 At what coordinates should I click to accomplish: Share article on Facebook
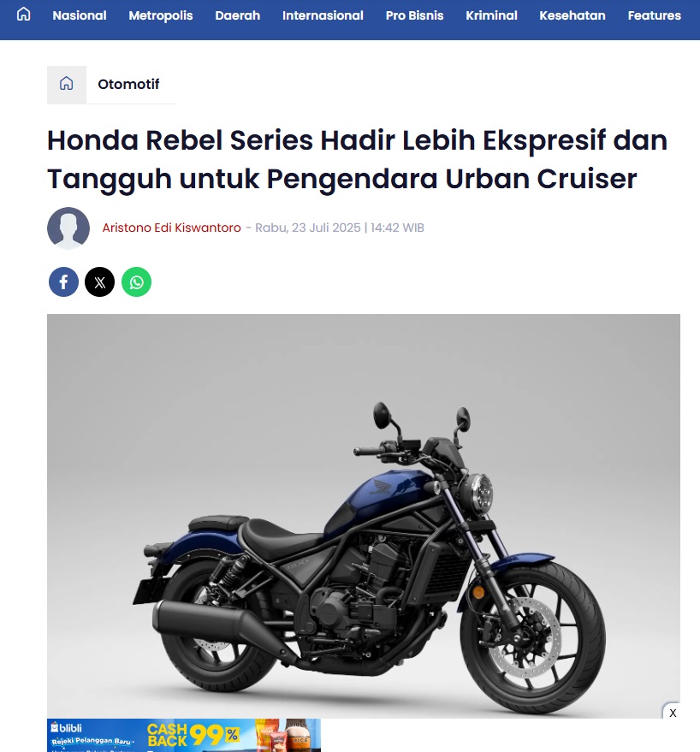point(63,282)
